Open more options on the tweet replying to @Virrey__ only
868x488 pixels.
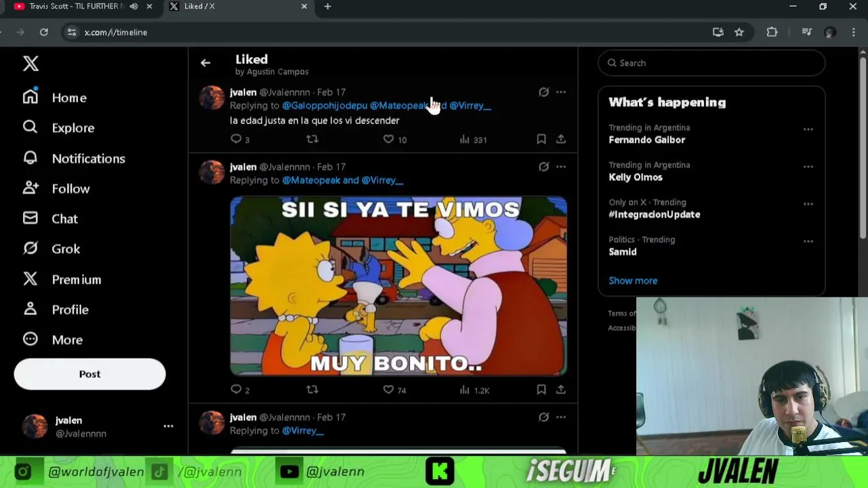tap(561, 418)
